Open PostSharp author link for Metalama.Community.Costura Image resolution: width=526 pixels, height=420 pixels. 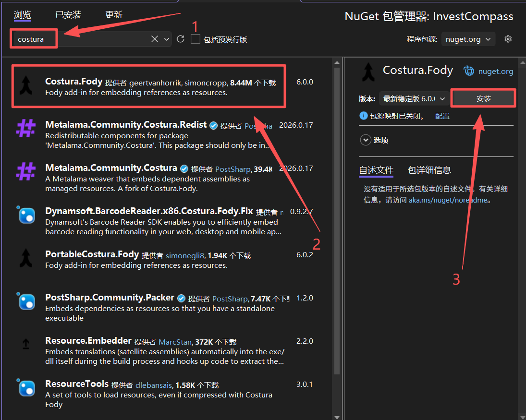point(233,169)
